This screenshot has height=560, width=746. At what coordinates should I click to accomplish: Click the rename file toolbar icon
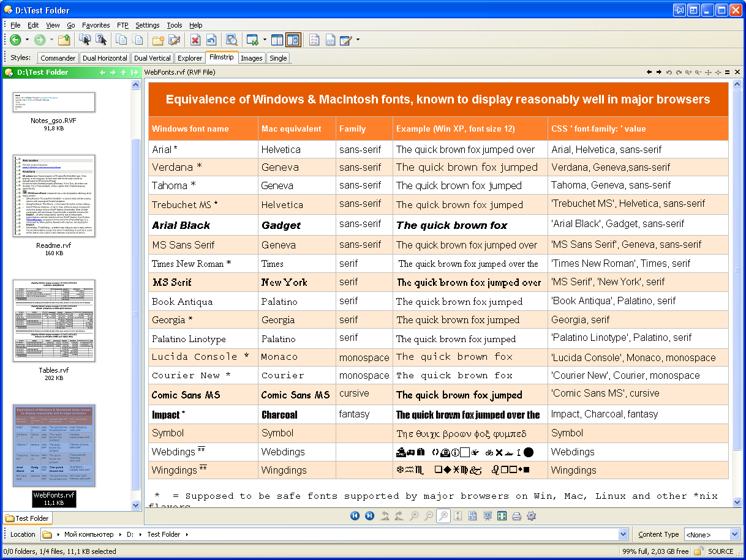coord(174,40)
